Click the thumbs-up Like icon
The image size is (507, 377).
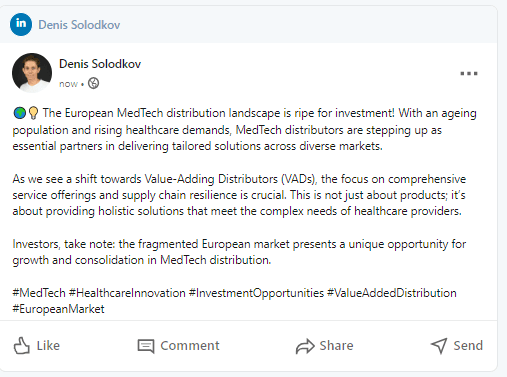(22, 345)
